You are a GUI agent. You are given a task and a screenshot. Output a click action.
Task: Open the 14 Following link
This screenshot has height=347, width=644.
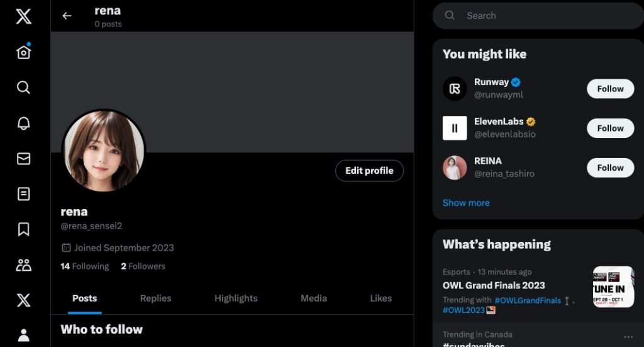click(x=84, y=266)
